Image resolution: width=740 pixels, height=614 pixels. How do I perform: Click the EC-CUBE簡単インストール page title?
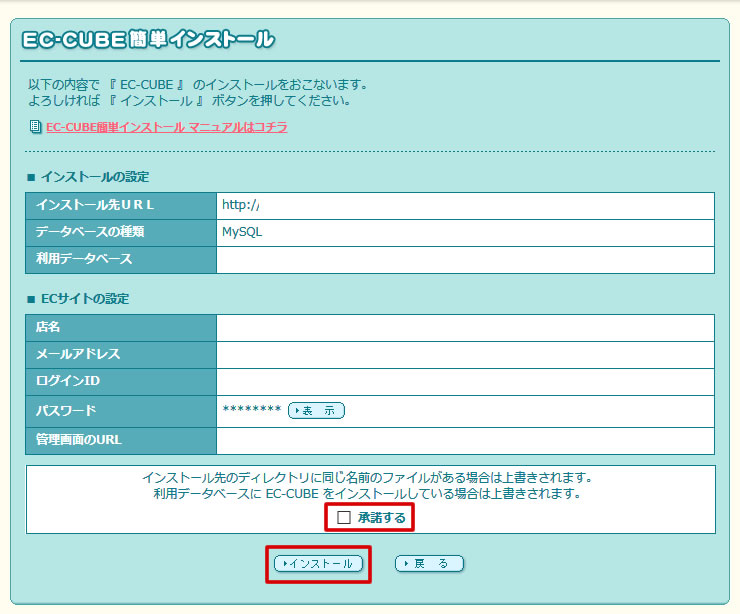[x=148, y=40]
